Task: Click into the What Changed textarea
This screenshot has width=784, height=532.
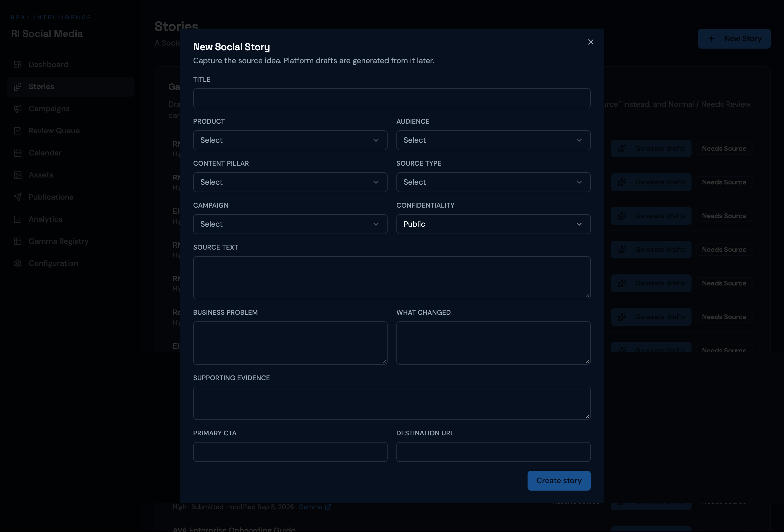Action: pos(493,343)
